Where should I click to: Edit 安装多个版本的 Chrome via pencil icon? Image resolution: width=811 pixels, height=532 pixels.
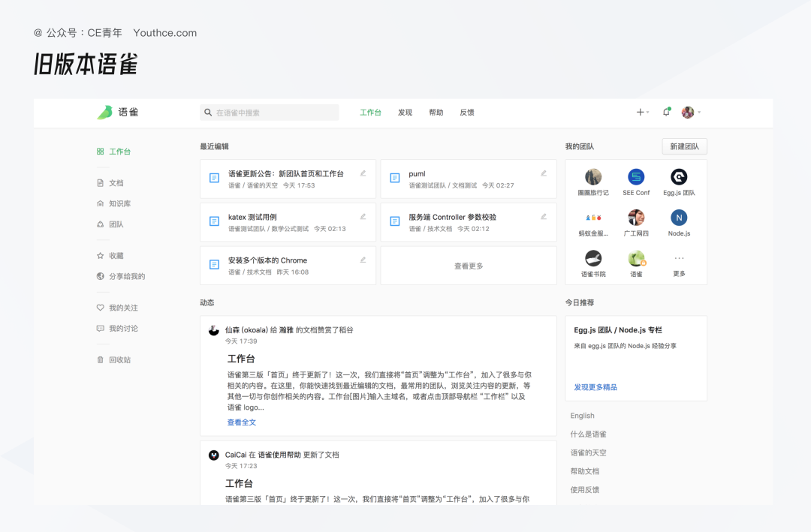coord(363,260)
